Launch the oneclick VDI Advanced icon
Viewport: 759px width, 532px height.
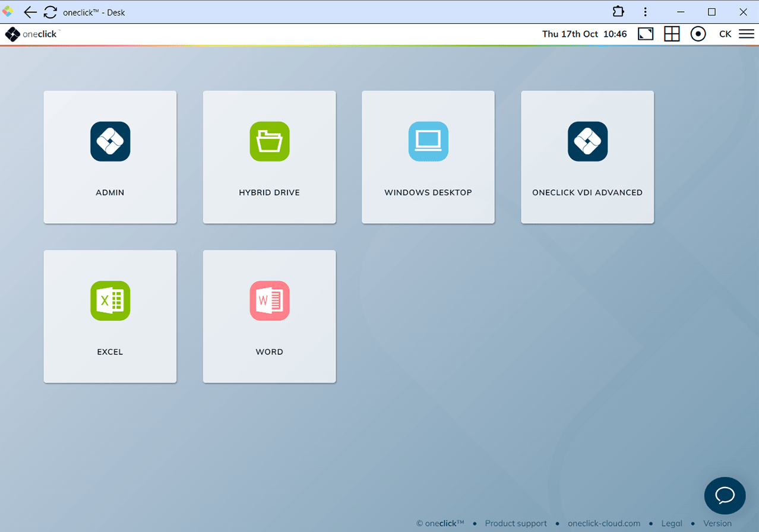click(x=587, y=141)
